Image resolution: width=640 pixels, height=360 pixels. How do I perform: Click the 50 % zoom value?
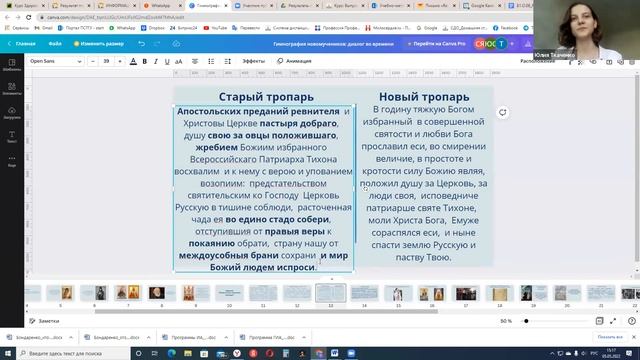[506, 321]
